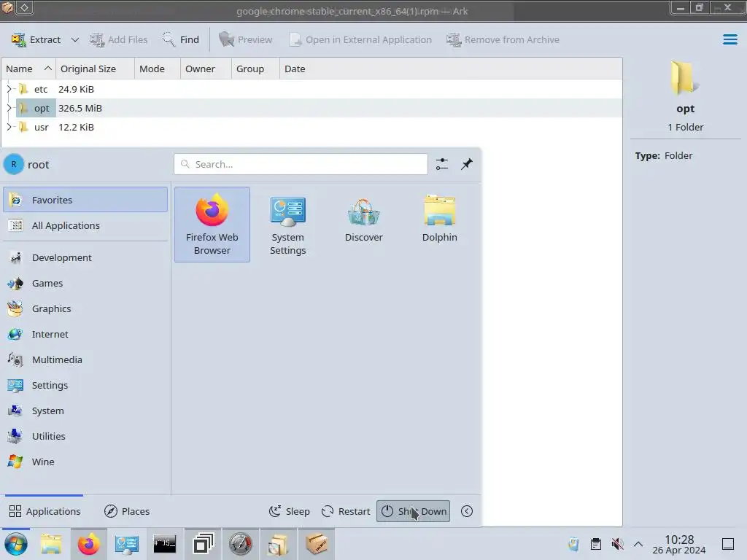
Task: Click Add Files in the toolbar
Action: [119, 39]
